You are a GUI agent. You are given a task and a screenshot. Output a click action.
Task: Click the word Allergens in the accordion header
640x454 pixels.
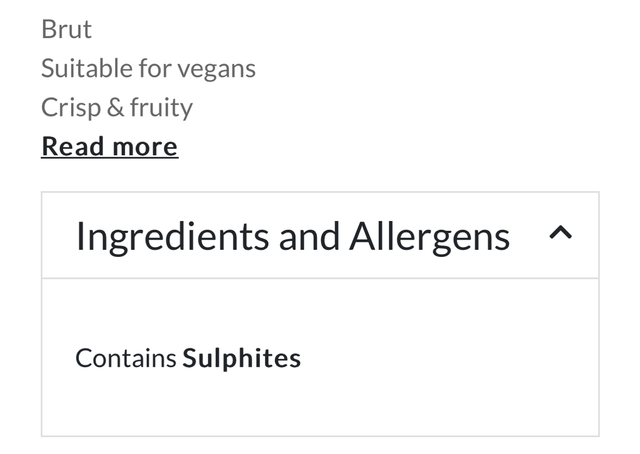pos(429,237)
